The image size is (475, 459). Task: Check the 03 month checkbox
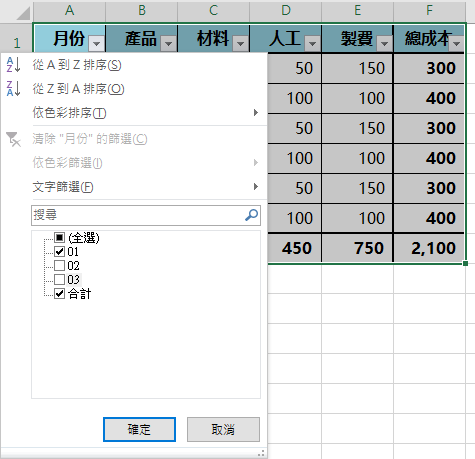pos(59,279)
